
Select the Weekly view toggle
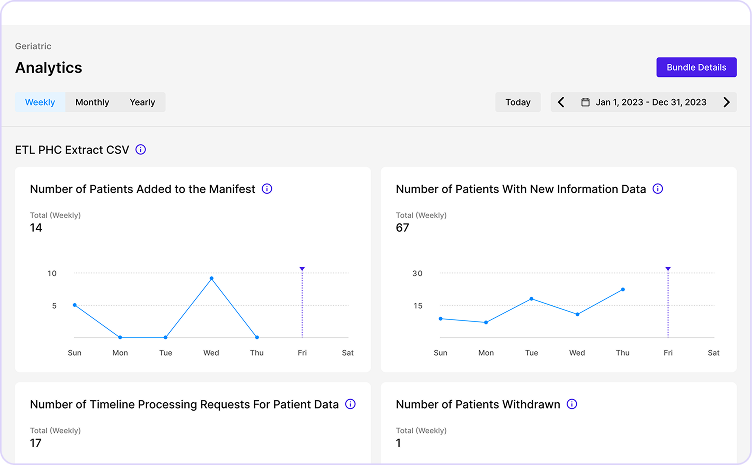(40, 102)
